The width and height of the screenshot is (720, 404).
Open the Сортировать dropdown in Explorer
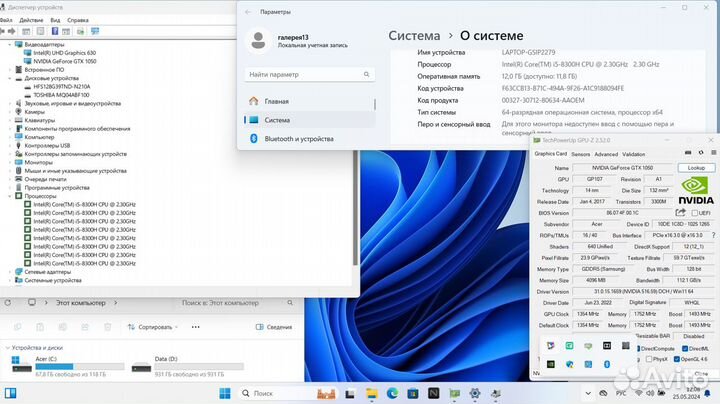(152, 327)
